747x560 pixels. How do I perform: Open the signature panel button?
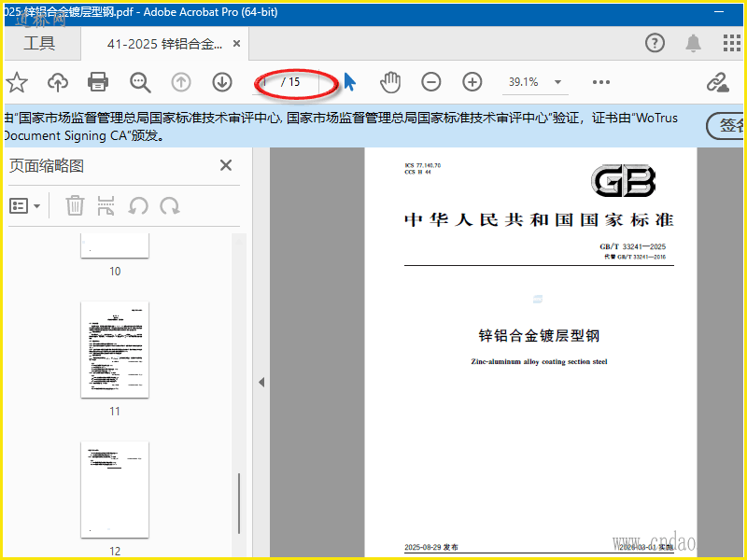(725, 126)
